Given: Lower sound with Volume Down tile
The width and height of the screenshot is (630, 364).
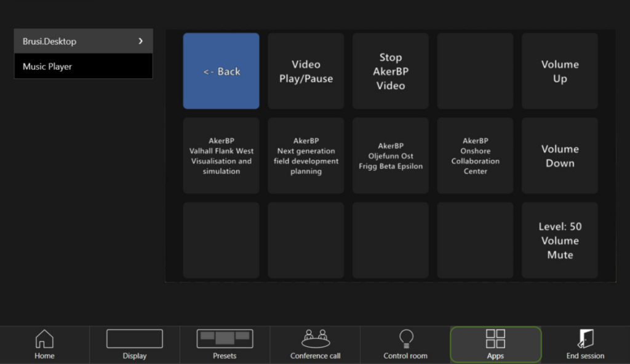Looking at the screenshot, I should (560, 156).
